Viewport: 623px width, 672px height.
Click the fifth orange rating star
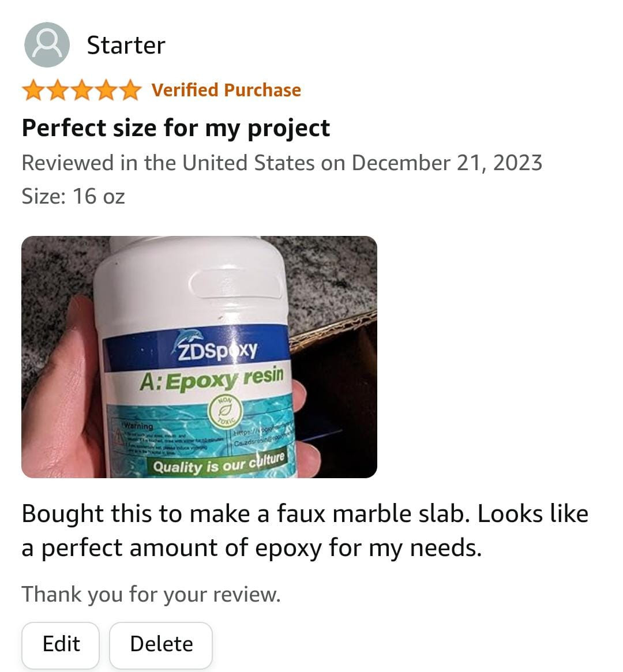(x=129, y=91)
